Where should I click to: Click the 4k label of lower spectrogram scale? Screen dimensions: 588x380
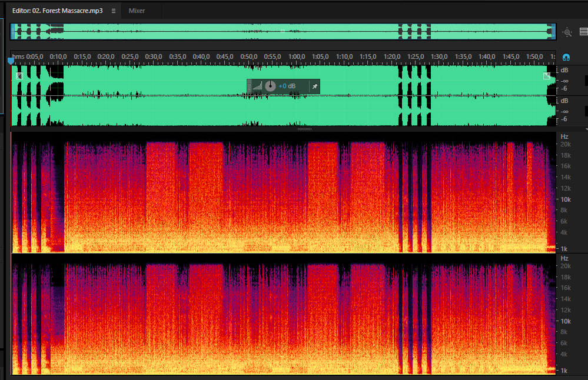click(564, 354)
